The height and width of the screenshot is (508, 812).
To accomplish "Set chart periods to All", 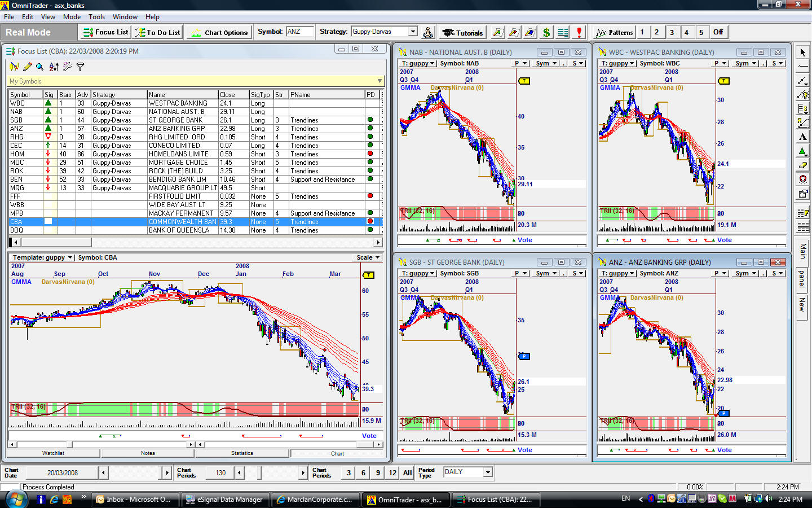I will 407,473.
